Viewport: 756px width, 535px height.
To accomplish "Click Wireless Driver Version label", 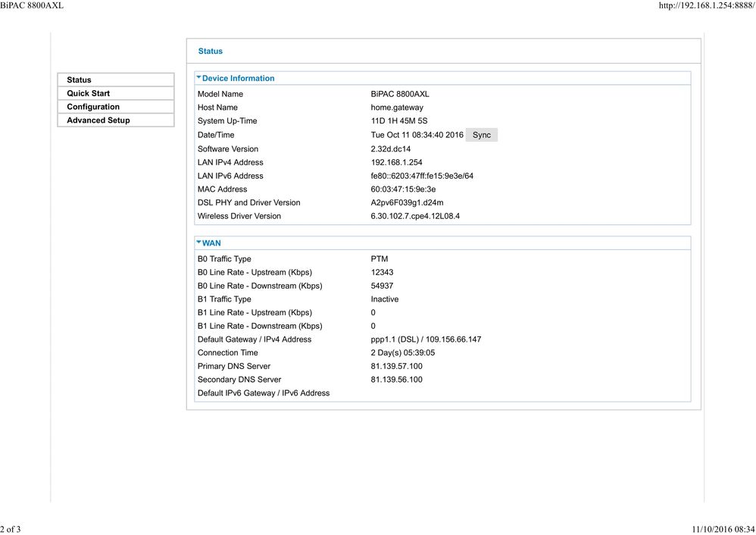I will 239,216.
